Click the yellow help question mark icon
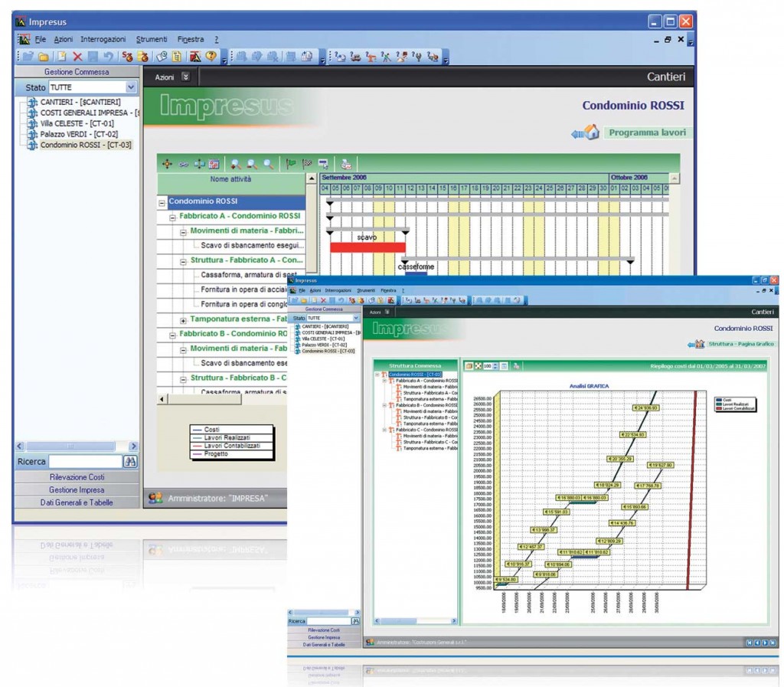 coord(211,57)
